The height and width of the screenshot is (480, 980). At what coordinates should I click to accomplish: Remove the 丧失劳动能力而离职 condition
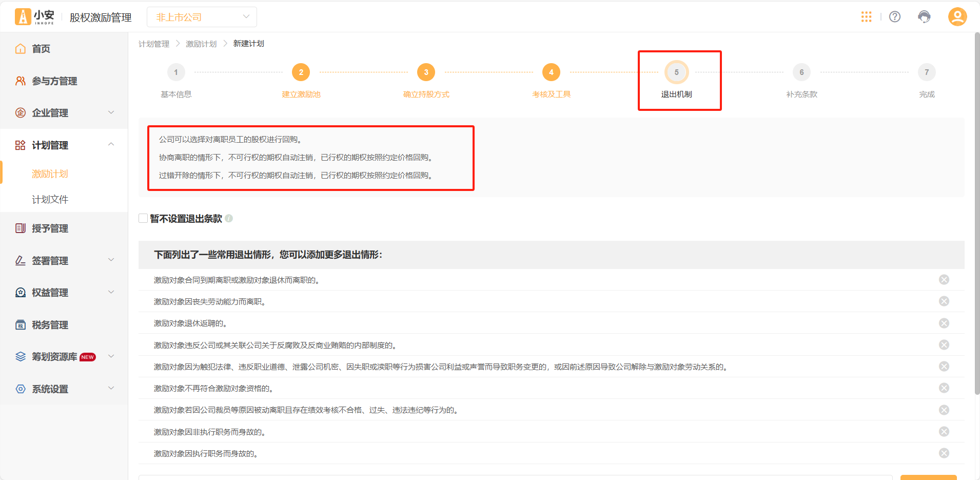point(944,301)
